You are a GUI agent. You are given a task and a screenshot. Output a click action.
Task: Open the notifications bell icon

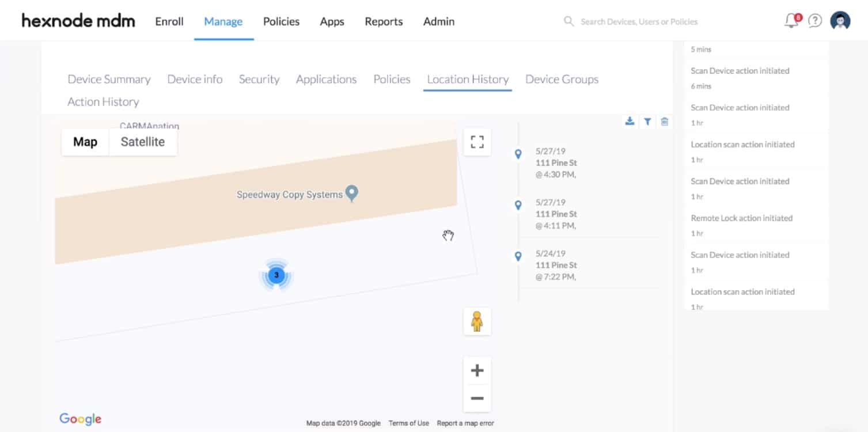792,21
